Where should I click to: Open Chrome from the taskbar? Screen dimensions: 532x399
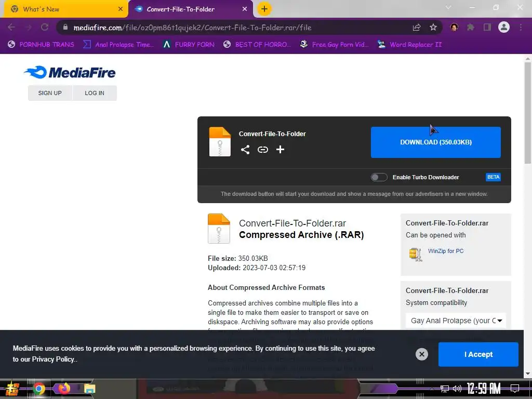38,389
